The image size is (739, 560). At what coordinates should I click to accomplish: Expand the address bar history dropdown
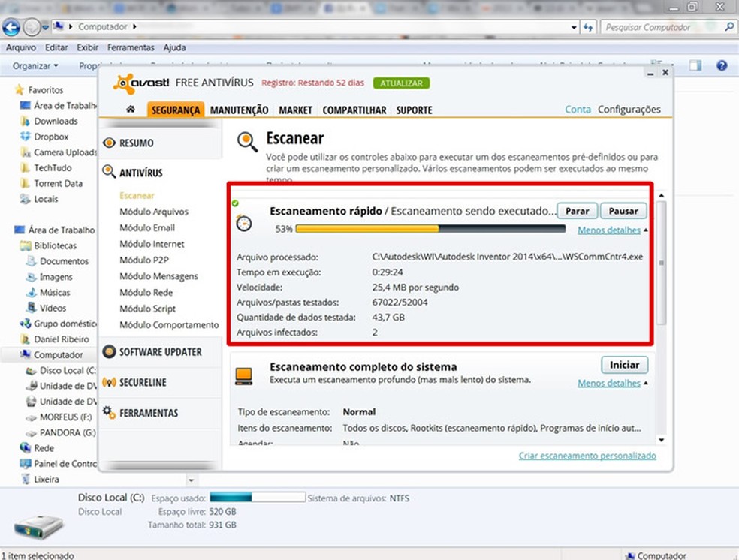(x=574, y=27)
